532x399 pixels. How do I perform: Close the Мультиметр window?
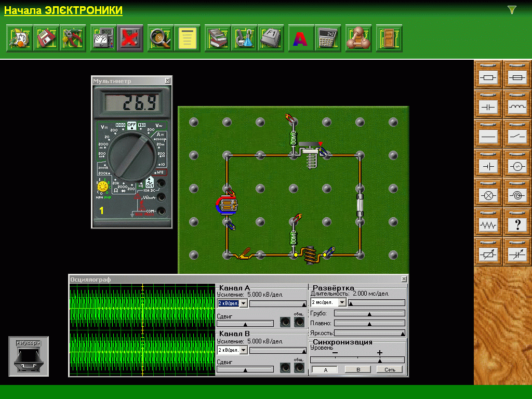coord(167,81)
